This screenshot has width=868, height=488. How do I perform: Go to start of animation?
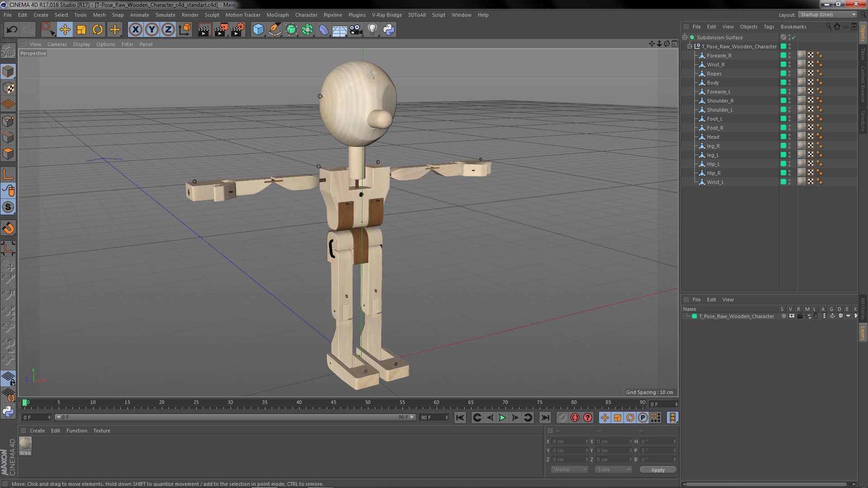460,418
